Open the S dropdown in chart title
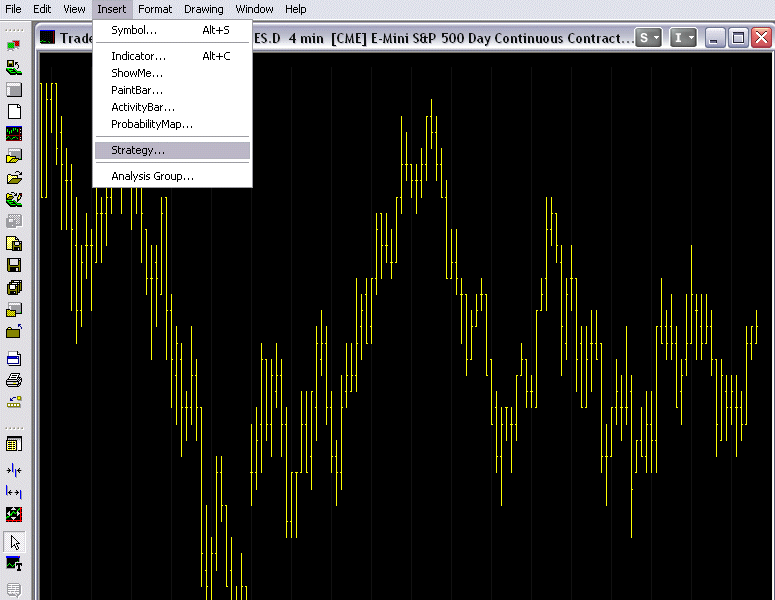The image size is (775, 600). pyautogui.click(x=650, y=38)
